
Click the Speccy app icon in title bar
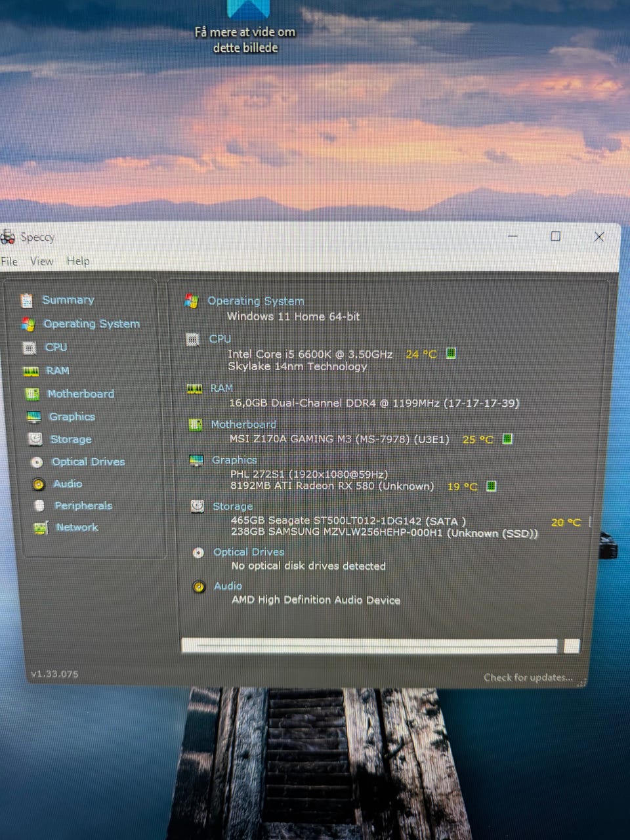point(8,237)
